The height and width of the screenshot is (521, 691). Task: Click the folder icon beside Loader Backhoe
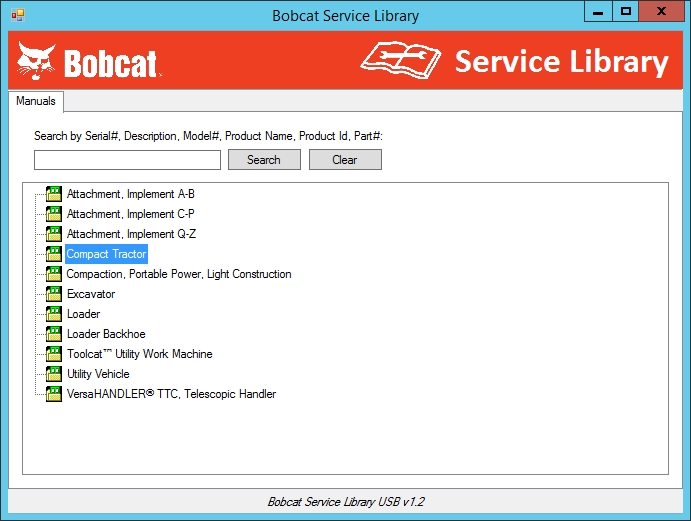click(x=54, y=334)
